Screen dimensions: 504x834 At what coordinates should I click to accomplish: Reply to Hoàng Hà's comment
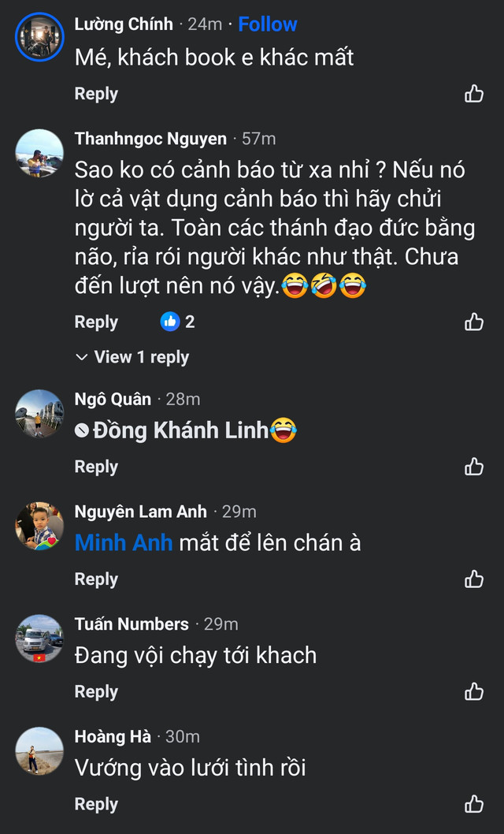tap(96, 804)
